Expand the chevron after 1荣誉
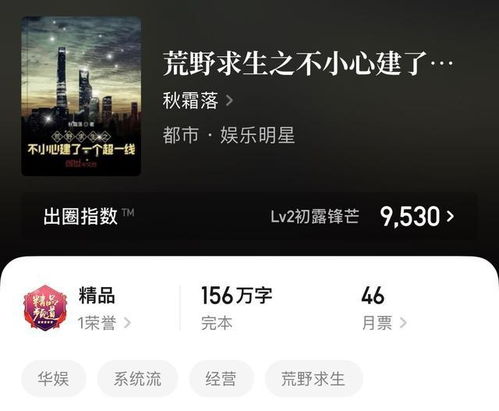This screenshot has height=411, width=499. (x=127, y=323)
